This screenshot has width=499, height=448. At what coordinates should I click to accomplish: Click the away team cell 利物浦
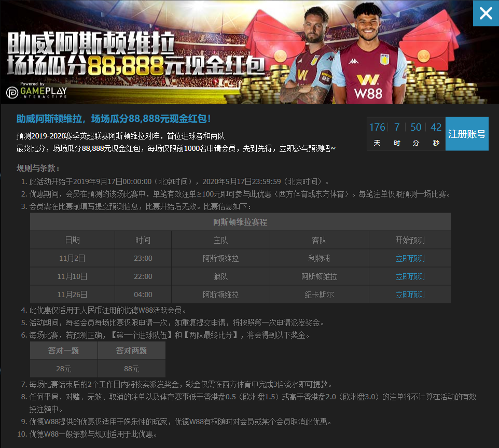[319, 258]
